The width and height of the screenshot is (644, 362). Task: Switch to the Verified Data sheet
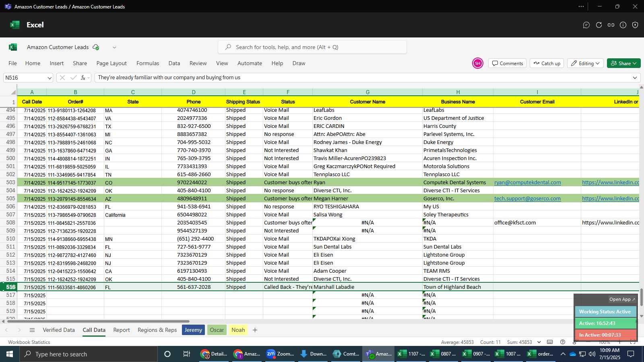(59, 330)
